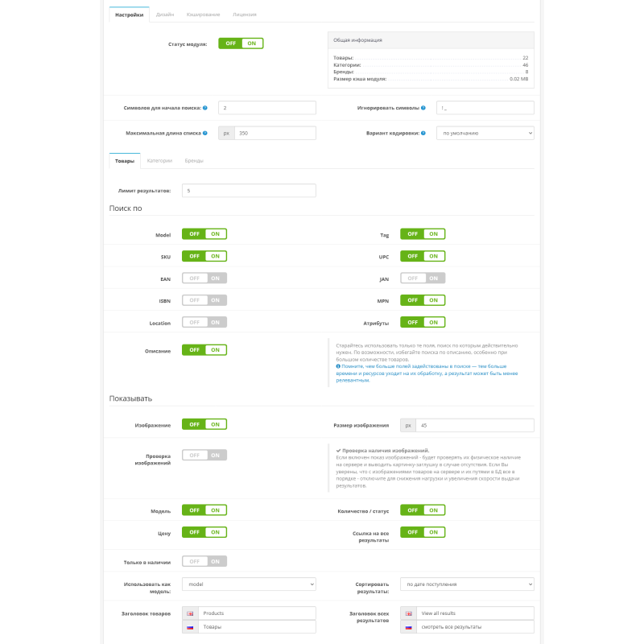Click Russian flag next to 'Товары' field

pos(190,626)
